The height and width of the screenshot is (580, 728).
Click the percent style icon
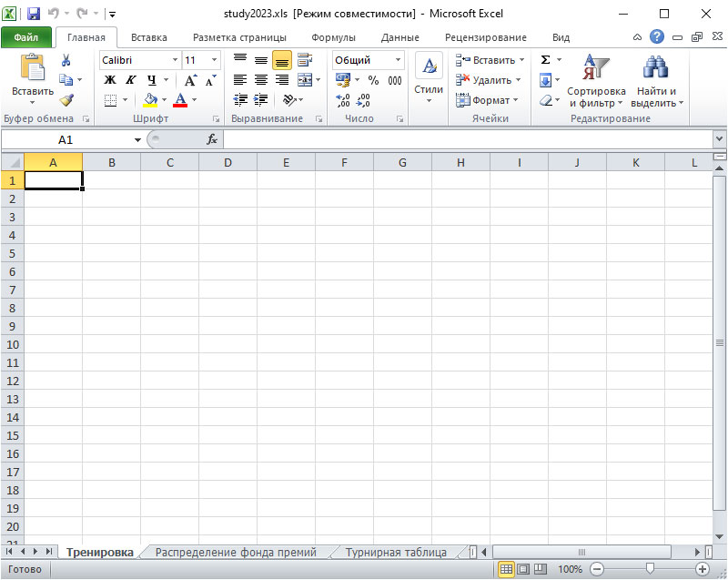pos(373,80)
